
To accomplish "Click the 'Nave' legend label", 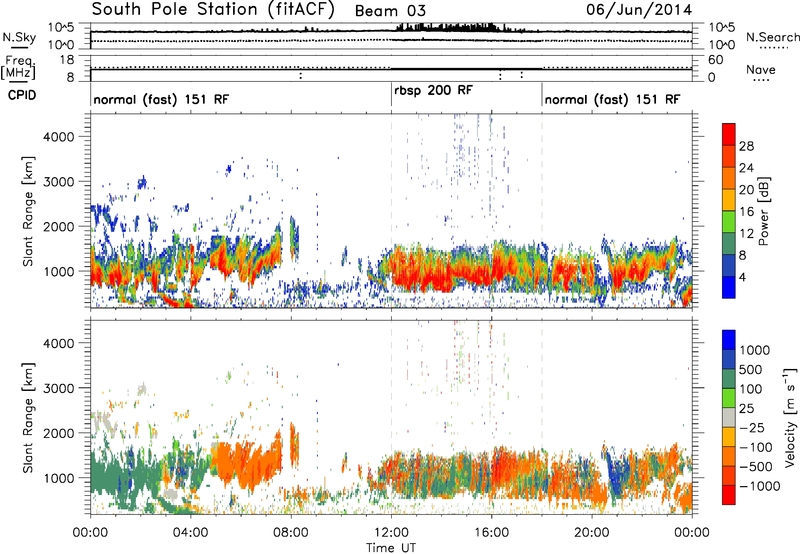I will click(x=761, y=70).
